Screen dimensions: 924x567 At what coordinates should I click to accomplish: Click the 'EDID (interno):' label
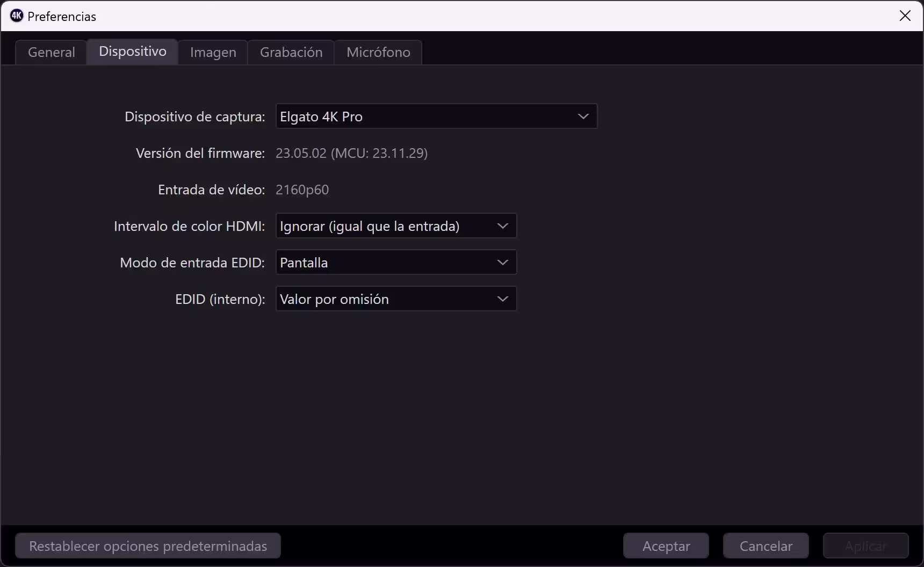(x=220, y=299)
